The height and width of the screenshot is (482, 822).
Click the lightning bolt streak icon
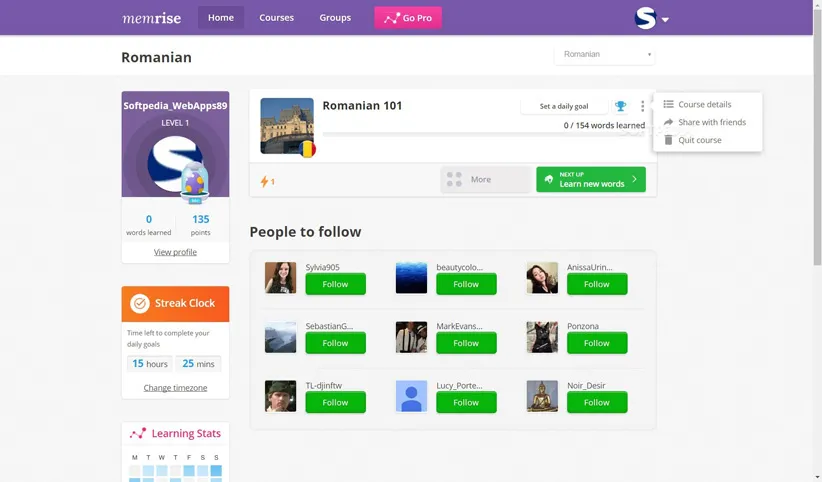coord(264,181)
